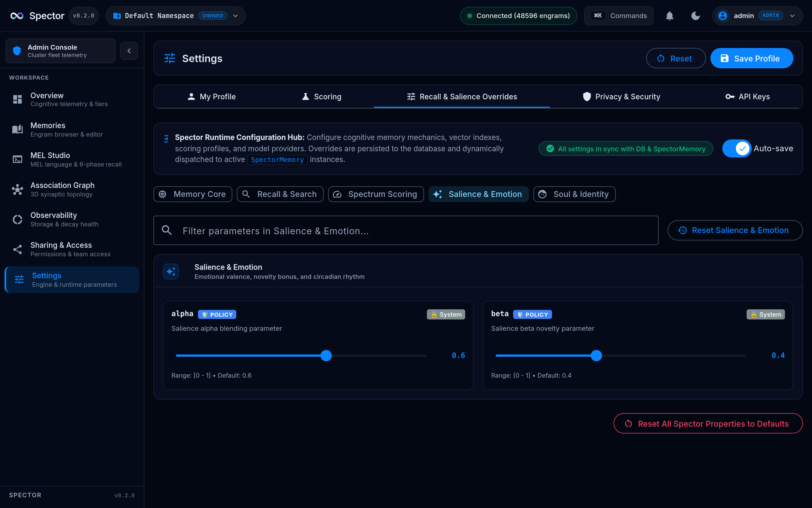Open Memories in the workspace sidebar
This screenshot has width=812, height=508.
[x=72, y=129]
